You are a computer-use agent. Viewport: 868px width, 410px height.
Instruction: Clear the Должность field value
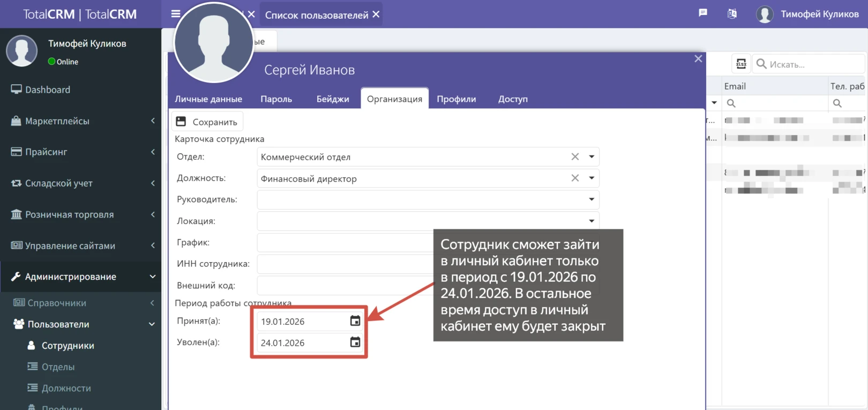(575, 178)
